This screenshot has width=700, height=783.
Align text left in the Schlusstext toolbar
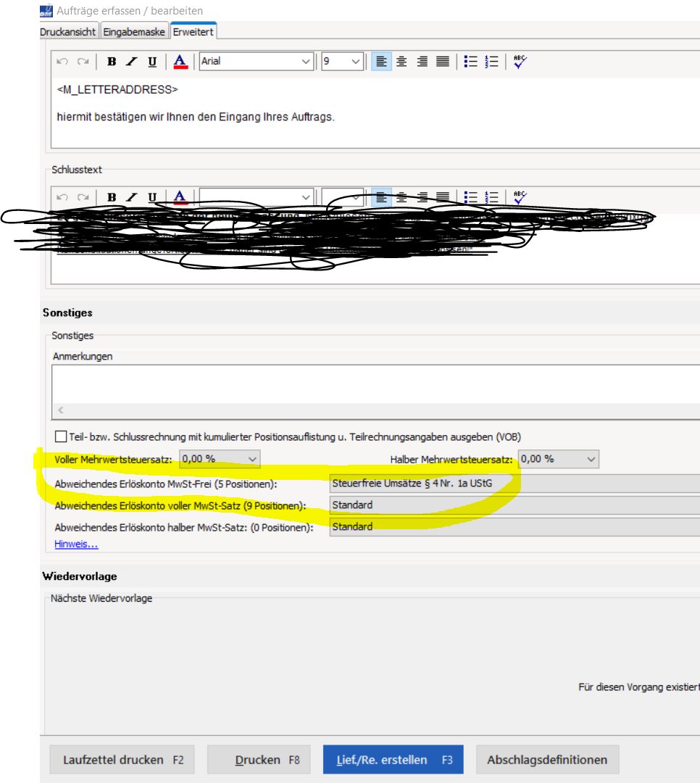point(381,197)
